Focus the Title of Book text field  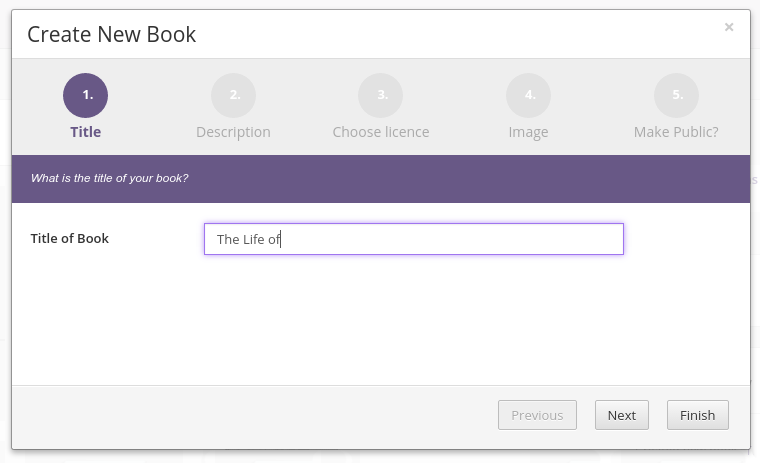click(x=414, y=239)
